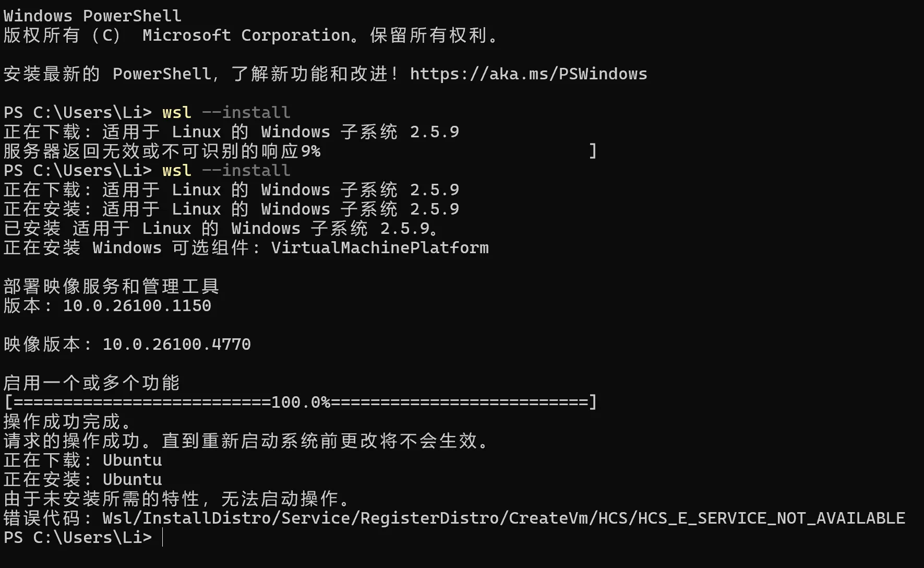The image size is (924, 568).
Task: Click the last empty PS C:\Users\Li> prompt
Action: coord(78,537)
